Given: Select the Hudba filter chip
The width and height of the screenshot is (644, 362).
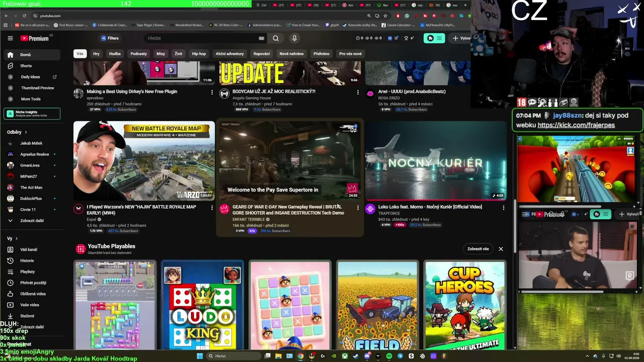Looking at the screenshot, I should pyautogui.click(x=115, y=54).
